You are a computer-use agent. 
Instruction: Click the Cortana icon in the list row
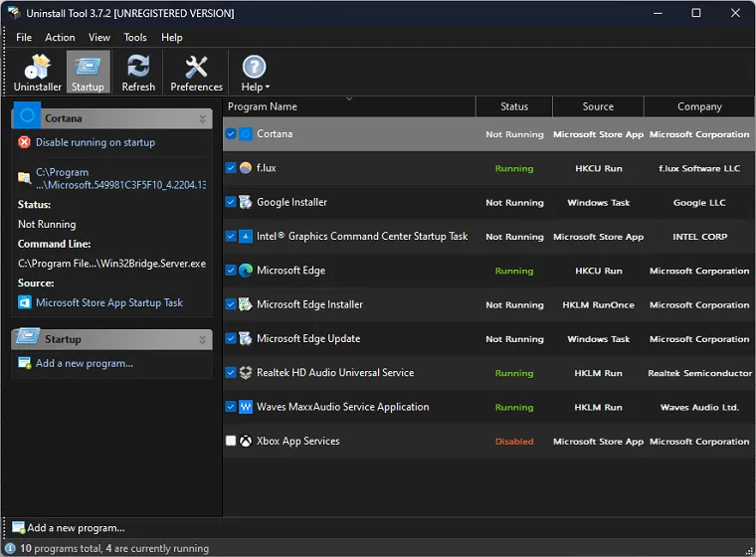(246, 134)
